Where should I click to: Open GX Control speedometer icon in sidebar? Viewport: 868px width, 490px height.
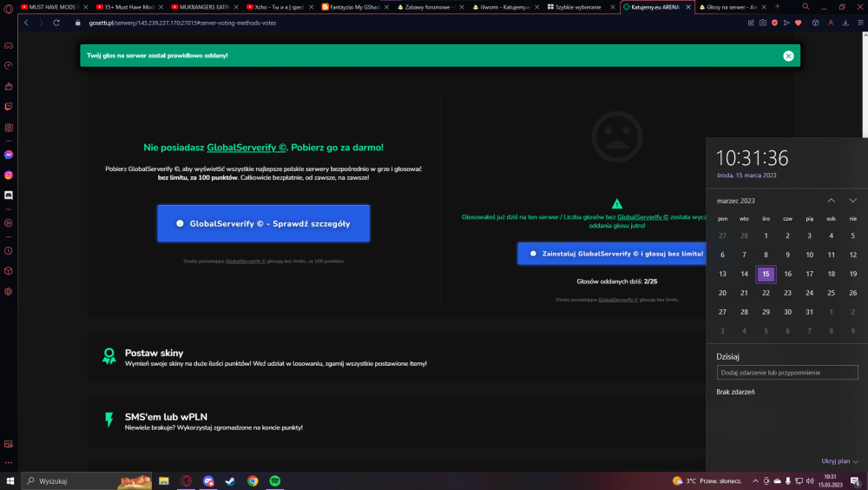point(9,66)
